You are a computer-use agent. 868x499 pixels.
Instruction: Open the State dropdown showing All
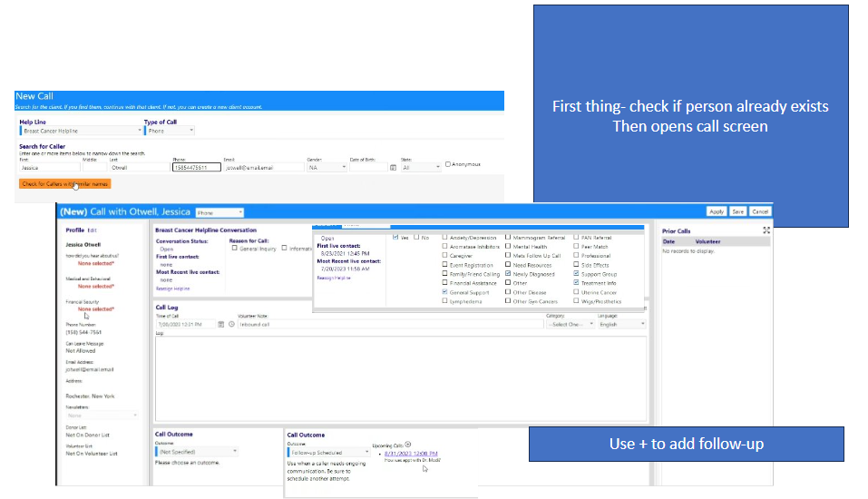coord(421,167)
